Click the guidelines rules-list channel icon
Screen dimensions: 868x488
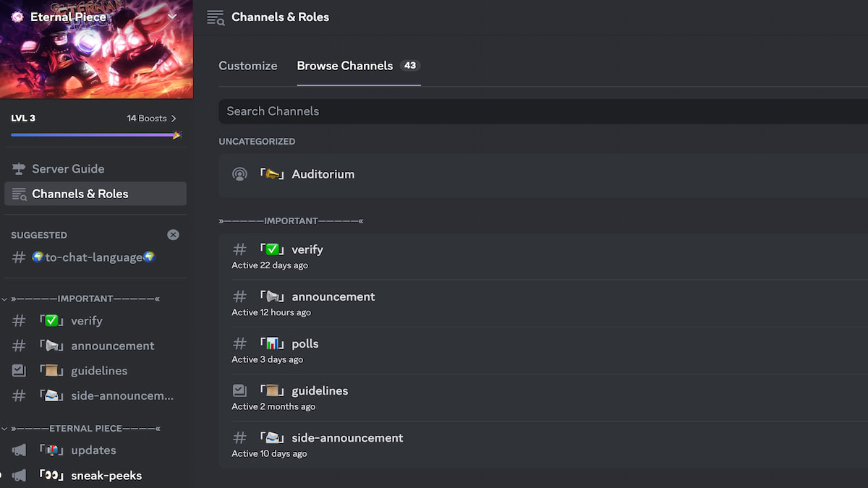(239, 390)
